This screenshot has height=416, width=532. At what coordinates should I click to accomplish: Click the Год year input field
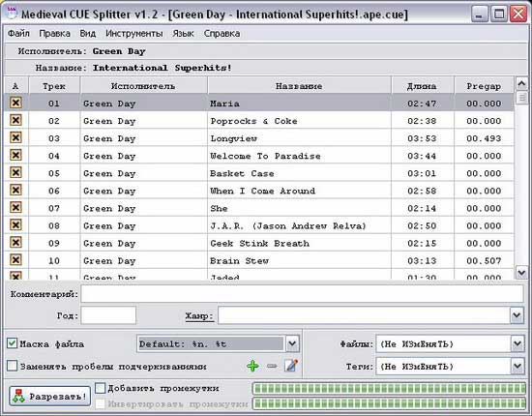[x=108, y=315]
